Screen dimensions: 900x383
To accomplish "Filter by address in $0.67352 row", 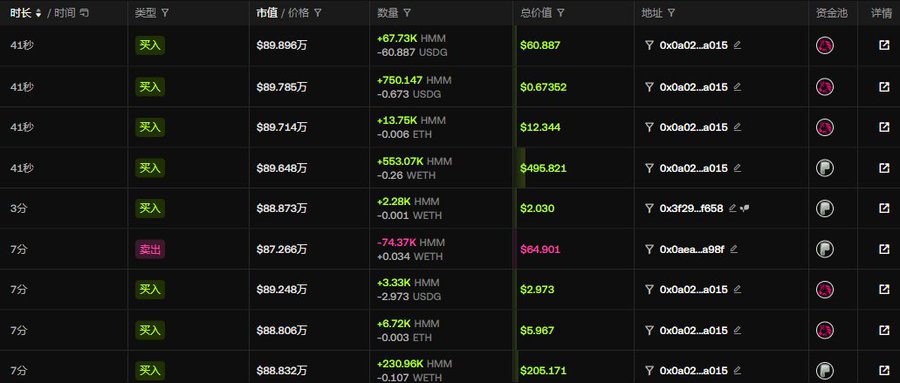I will click(x=650, y=87).
